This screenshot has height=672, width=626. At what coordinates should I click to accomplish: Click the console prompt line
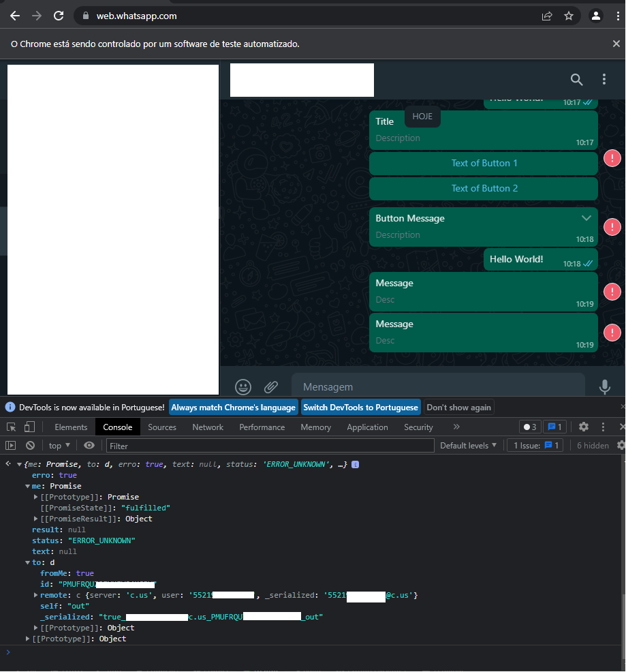(313, 652)
